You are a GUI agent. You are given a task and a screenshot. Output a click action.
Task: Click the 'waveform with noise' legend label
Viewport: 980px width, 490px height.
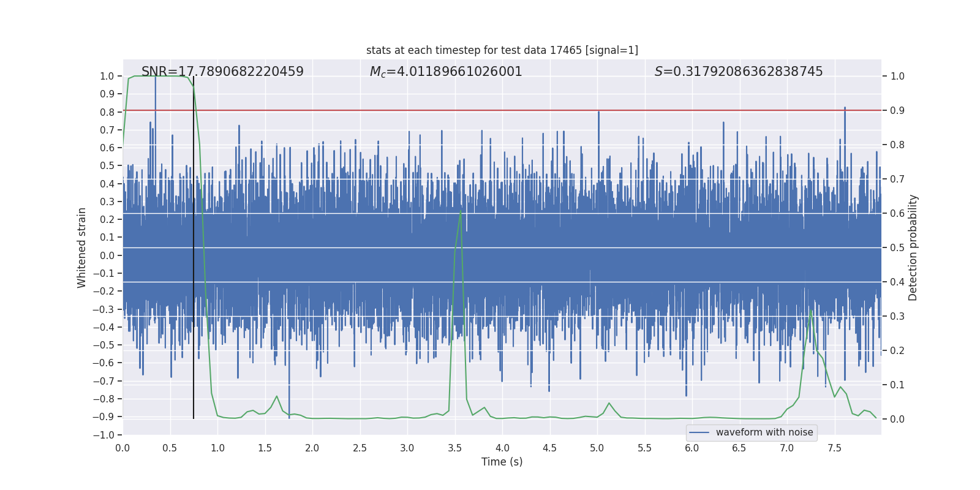coord(764,432)
